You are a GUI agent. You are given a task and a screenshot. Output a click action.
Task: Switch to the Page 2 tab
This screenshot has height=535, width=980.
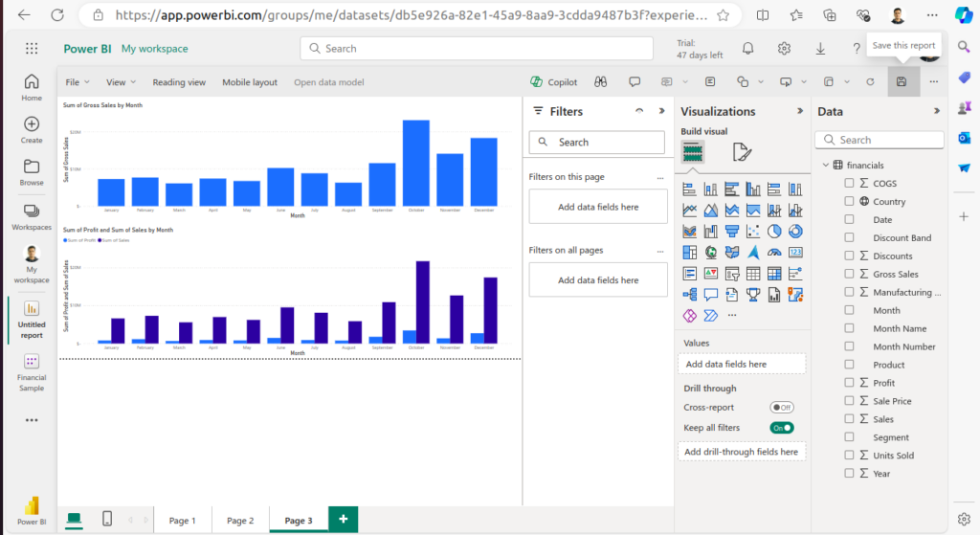[240, 521]
